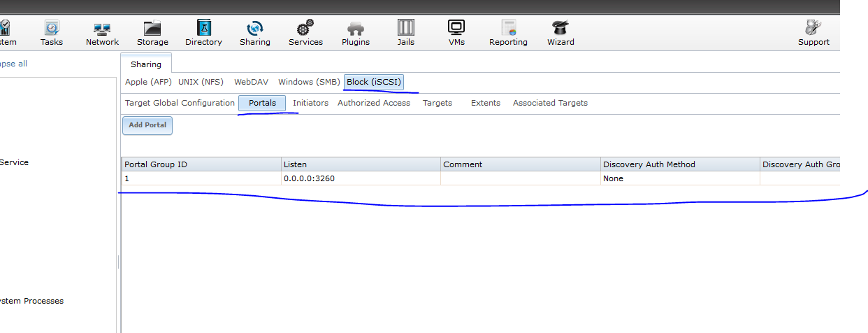
Task: Sort by Discovery Auth Method column
Action: coord(679,164)
